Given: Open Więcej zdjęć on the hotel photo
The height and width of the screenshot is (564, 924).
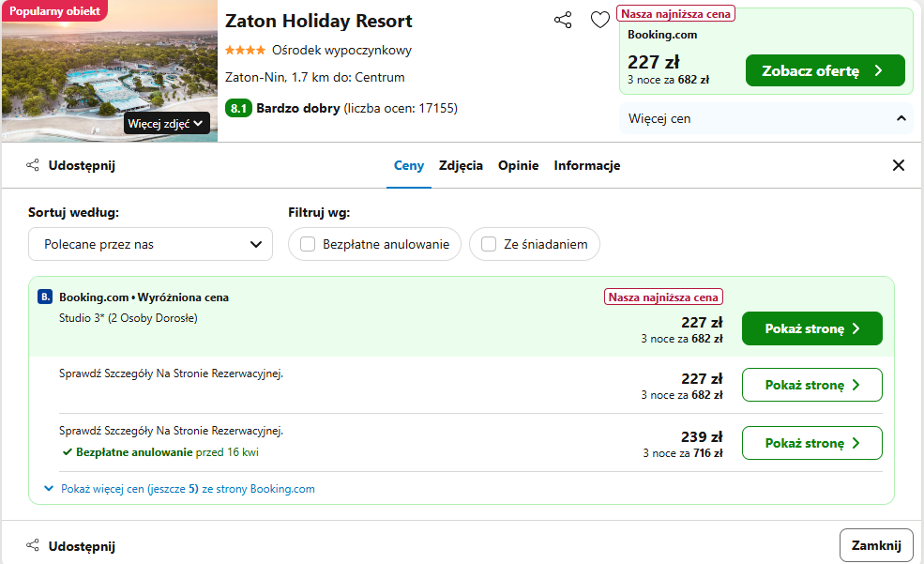Looking at the screenshot, I should (x=166, y=123).
